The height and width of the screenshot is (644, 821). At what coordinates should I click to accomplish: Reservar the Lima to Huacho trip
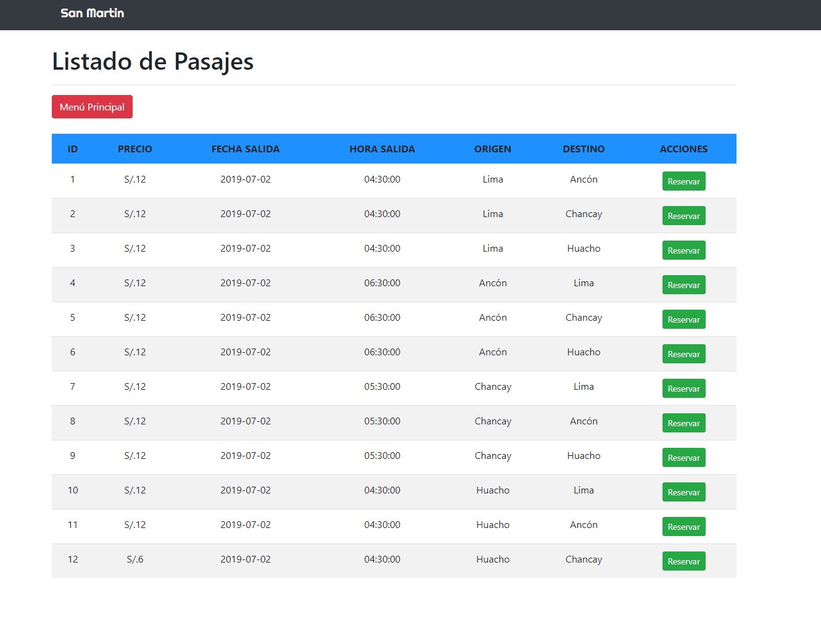pos(683,250)
